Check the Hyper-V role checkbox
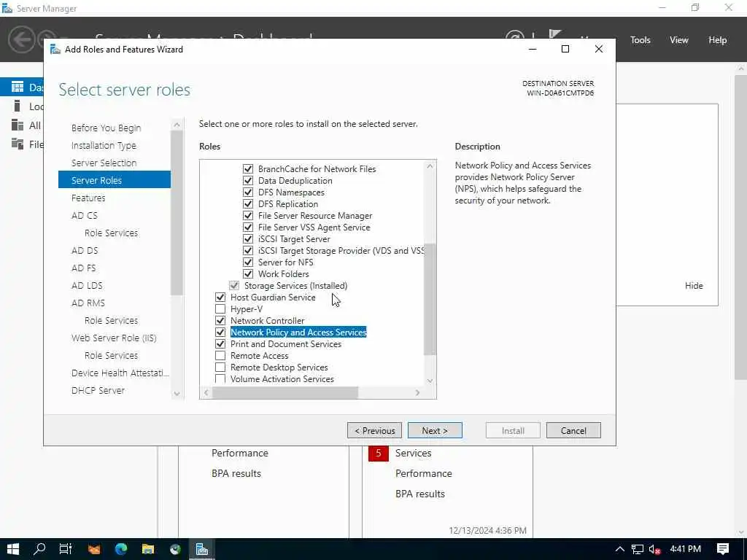The height and width of the screenshot is (560, 747). click(220, 308)
